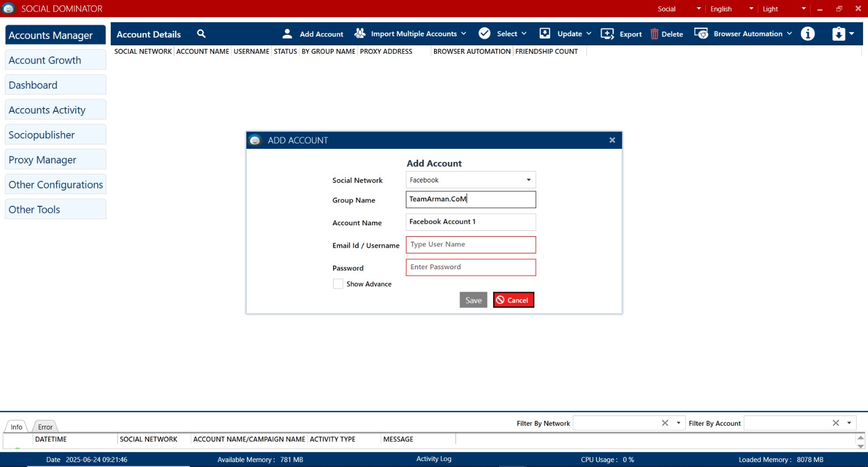Click the PROXY ADDRESS column header

386,51
